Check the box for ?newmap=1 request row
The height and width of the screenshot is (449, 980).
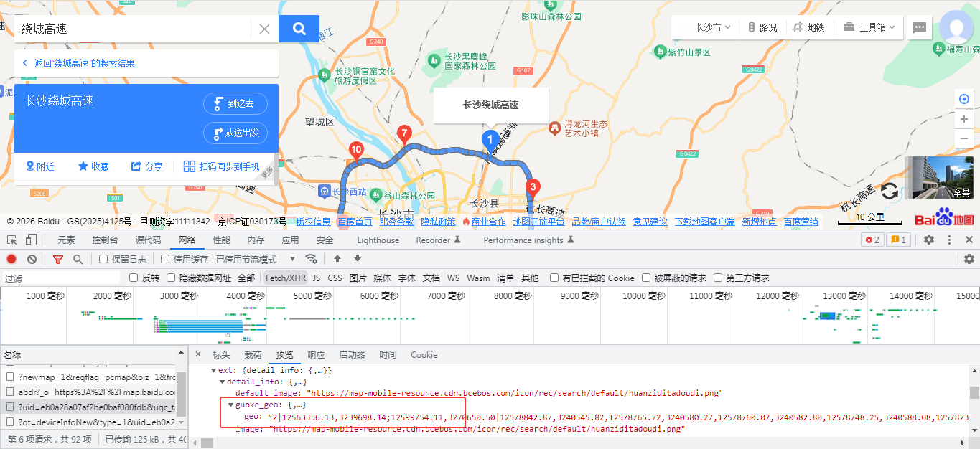tap(10, 377)
